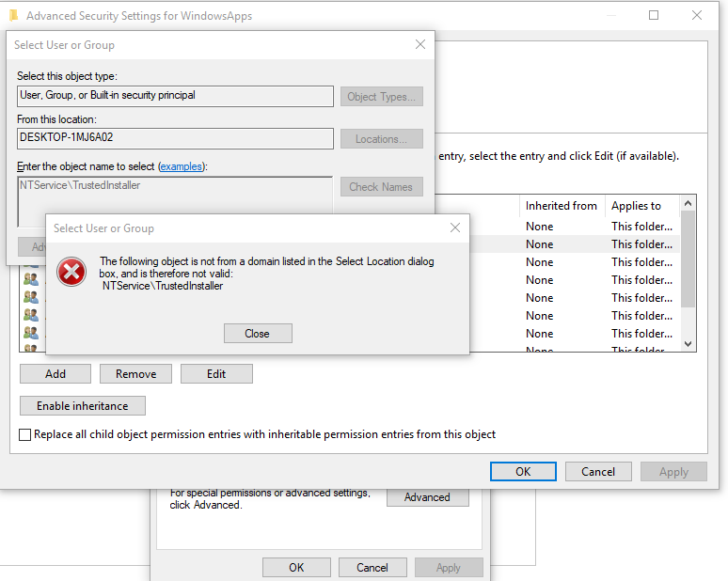Click the object type field

[175, 96]
